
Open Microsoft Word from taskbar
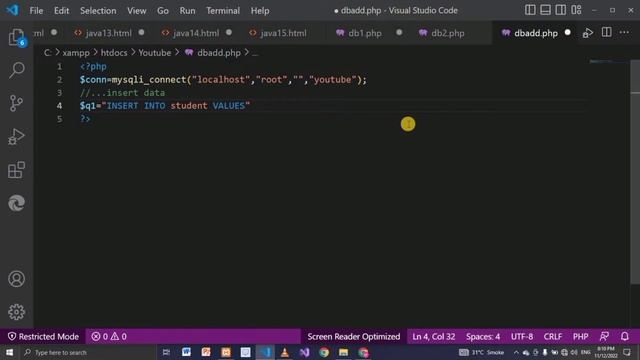pos(186,352)
